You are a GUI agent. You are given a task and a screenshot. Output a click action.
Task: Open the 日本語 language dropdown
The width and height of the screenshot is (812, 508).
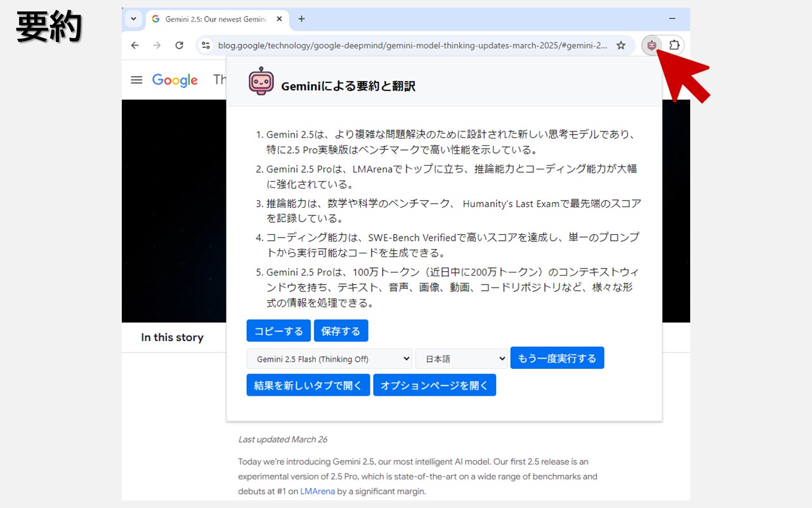click(x=461, y=359)
